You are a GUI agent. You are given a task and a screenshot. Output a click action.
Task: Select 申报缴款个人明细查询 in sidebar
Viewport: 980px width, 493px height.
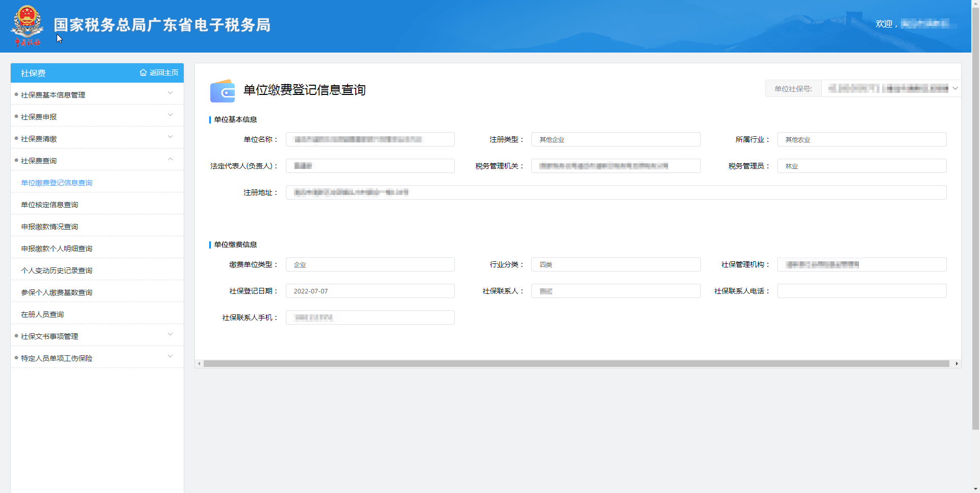click(57, 249)
